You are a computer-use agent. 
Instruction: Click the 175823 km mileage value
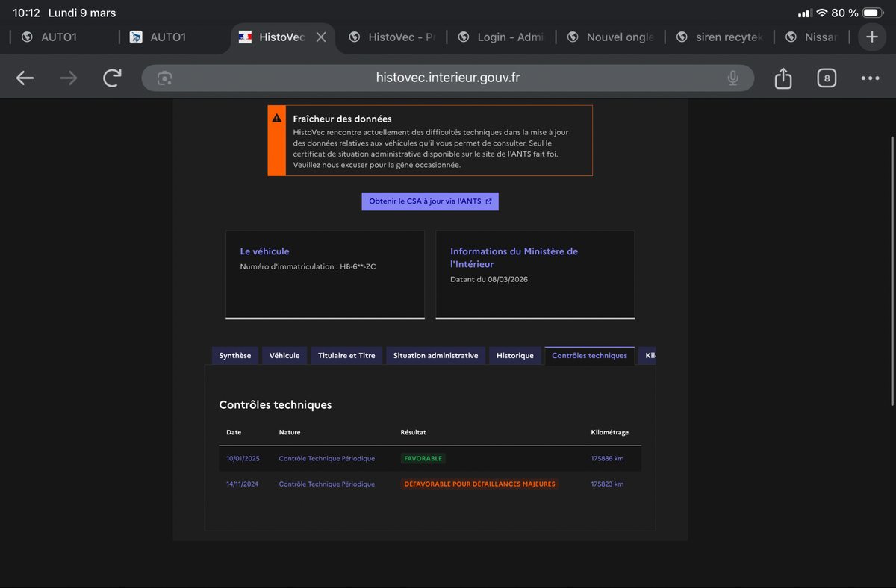[x=607, y=484]
